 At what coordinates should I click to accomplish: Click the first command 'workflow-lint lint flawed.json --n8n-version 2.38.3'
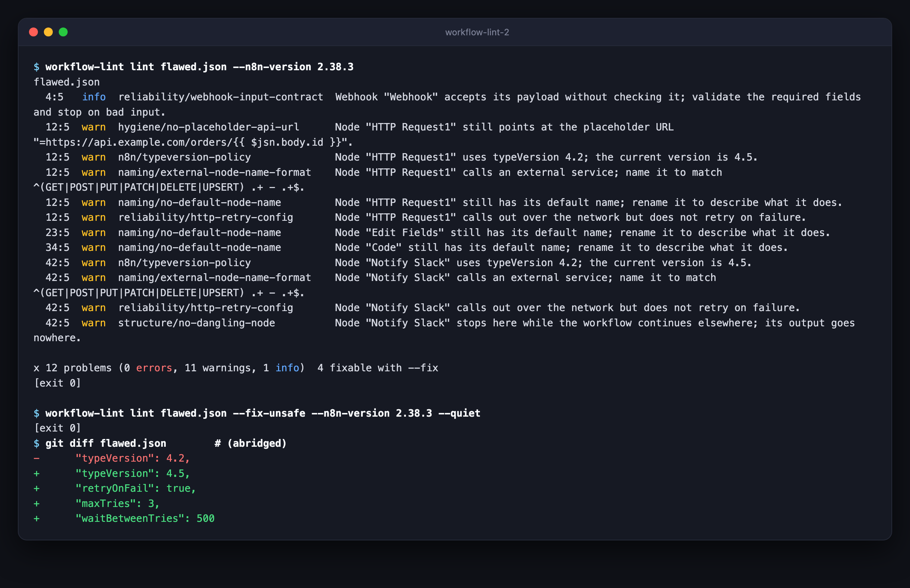click(199, 67)
